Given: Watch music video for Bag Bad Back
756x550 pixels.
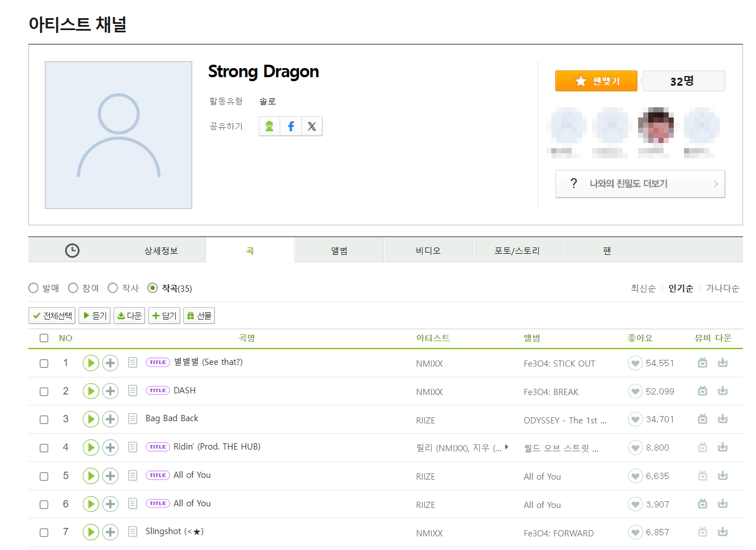Looking at the screenshot, I should [702, 419].
